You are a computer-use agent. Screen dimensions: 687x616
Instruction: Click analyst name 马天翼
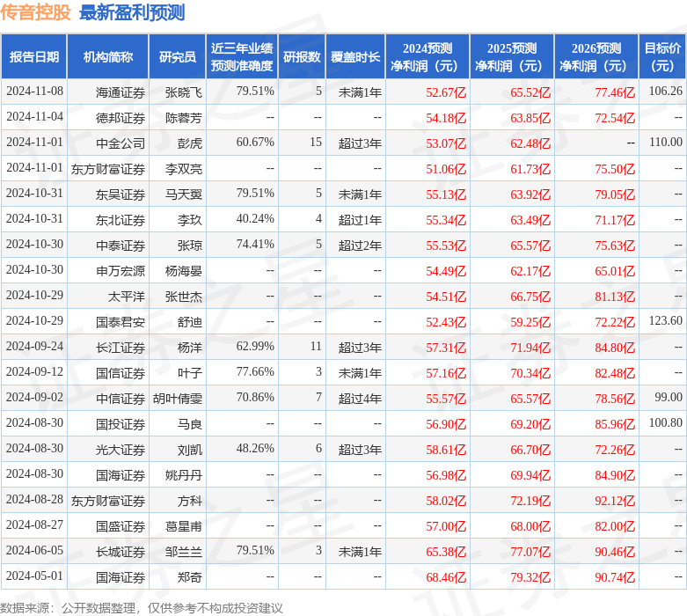tap(184, 194)
